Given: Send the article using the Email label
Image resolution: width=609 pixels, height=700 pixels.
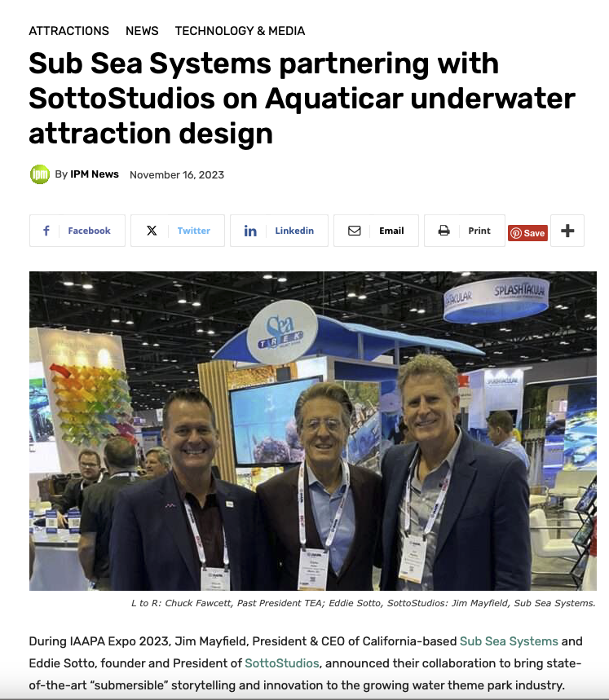Looking at the screenshot, I should (x=391, y=231).
